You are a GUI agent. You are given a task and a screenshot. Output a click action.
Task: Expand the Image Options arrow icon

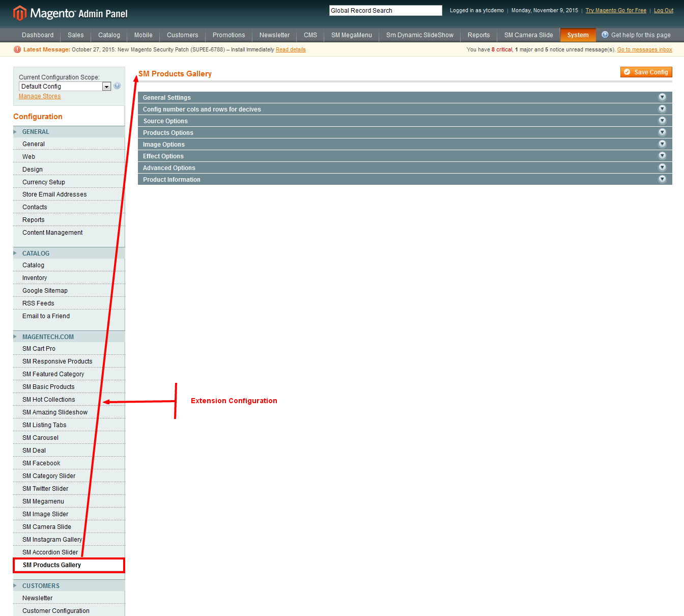(662, 144)
